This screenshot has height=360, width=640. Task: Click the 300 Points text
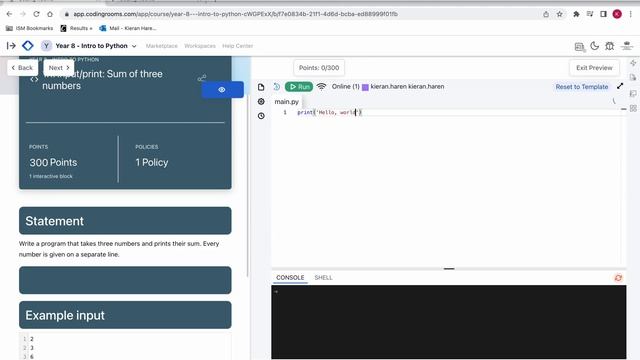pos(53,162)
